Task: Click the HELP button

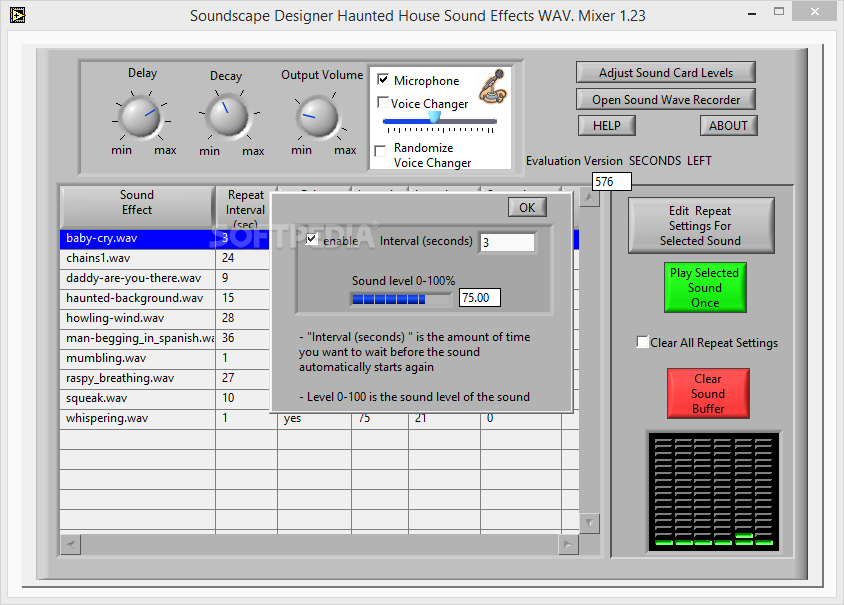Action: click(607, 125)
